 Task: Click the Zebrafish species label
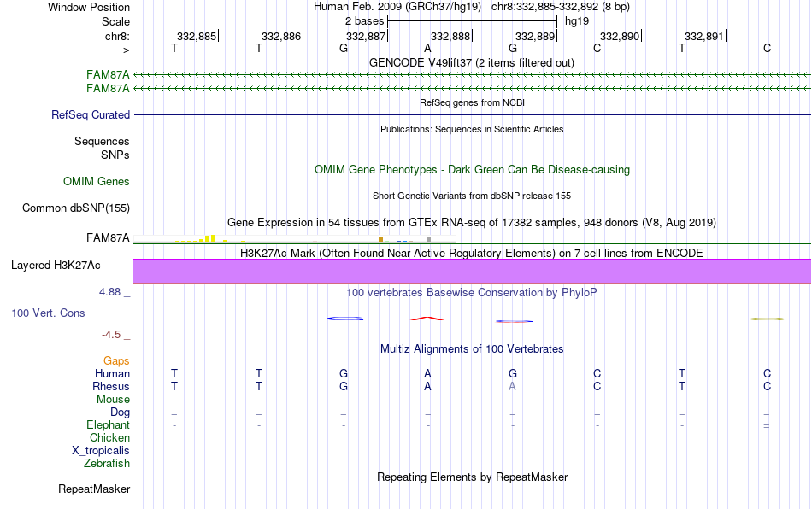point(107,464)
